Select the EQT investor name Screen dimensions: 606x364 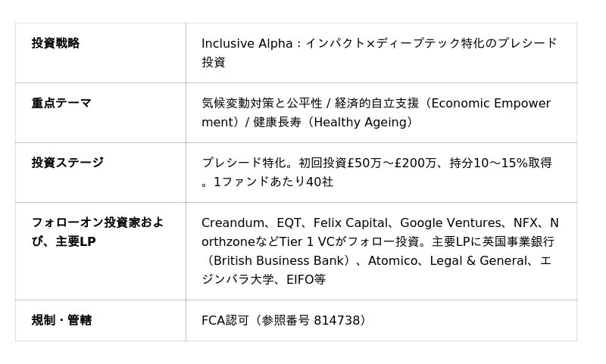[x=289, y=223]
